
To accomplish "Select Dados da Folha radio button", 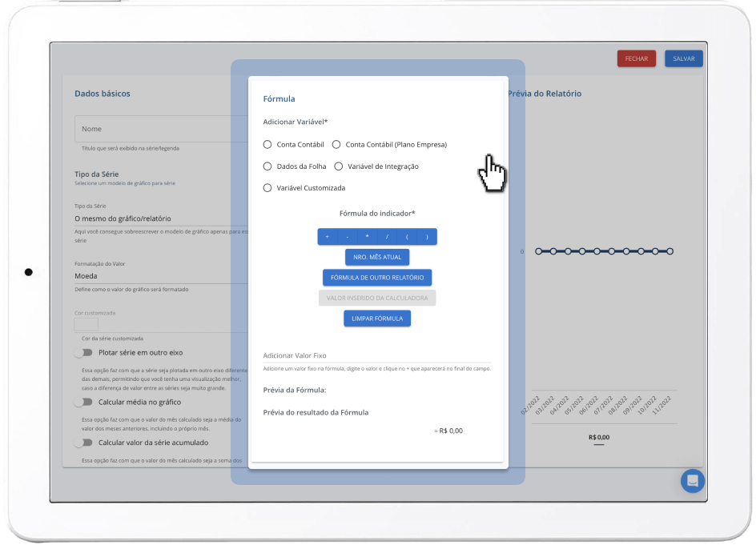I will [x=267, y=166].
